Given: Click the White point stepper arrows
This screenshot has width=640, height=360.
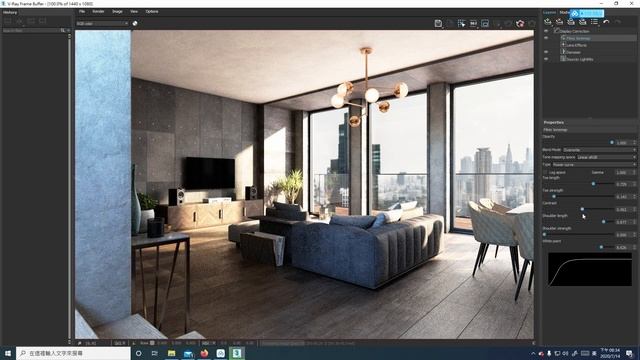Looking at the screenshot, I should click(634, 247).
